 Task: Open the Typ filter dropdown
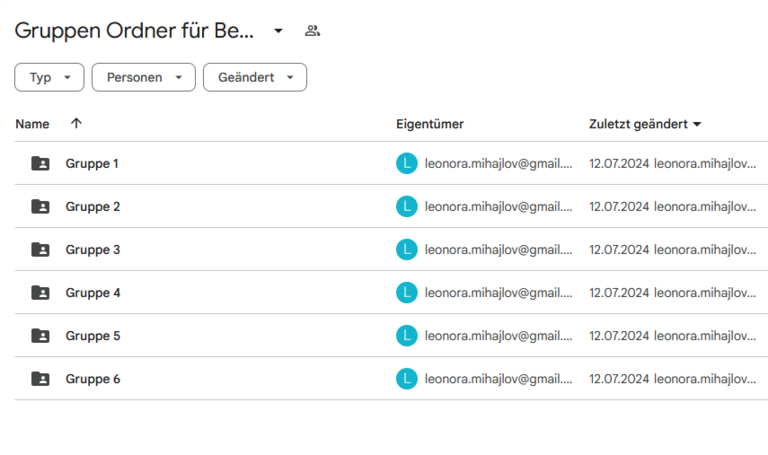49,77
